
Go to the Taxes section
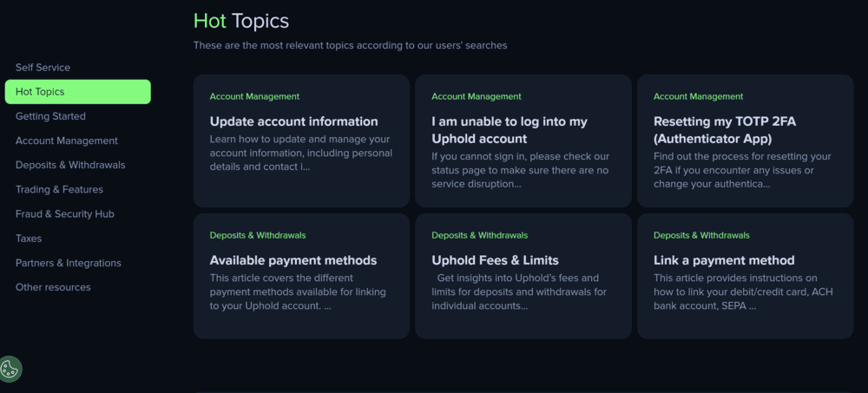pyautogui.click(x=29, y=239)
